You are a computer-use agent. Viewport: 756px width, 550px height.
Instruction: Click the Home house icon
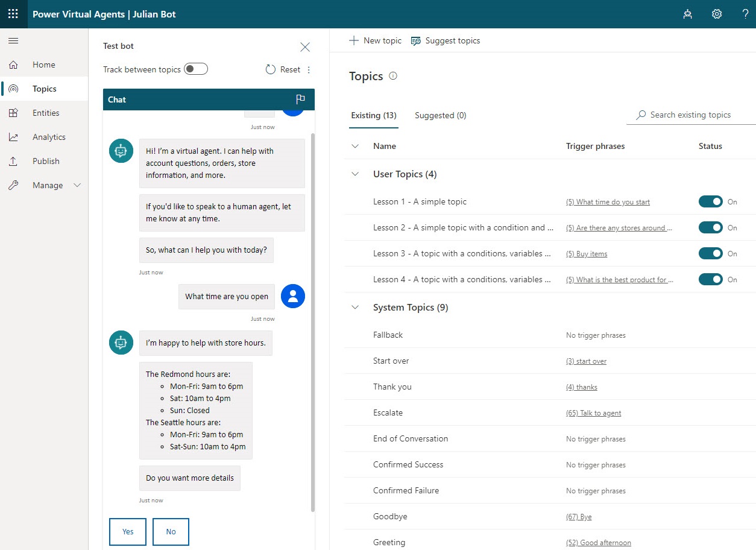(x=13, y=65)
